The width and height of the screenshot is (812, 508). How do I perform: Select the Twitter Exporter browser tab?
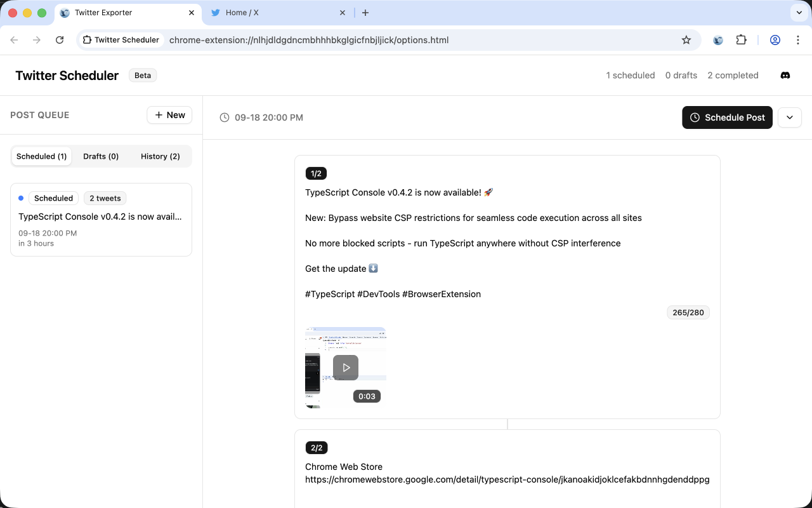(x=128, y=13)
